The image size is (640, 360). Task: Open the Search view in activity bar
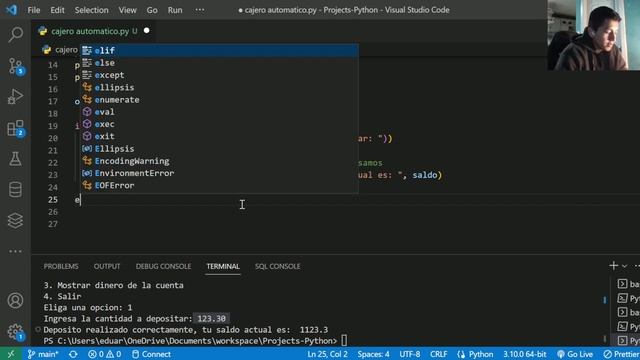point(16,35)
